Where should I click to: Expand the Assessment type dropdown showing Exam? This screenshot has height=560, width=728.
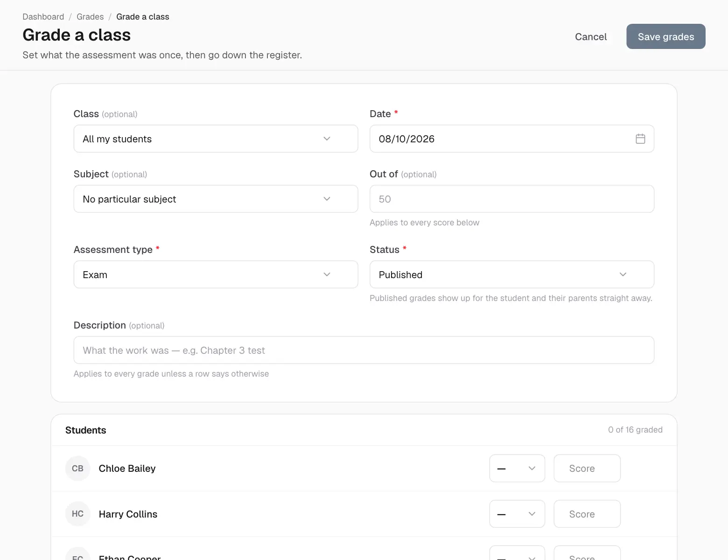[x=216, y=274]
